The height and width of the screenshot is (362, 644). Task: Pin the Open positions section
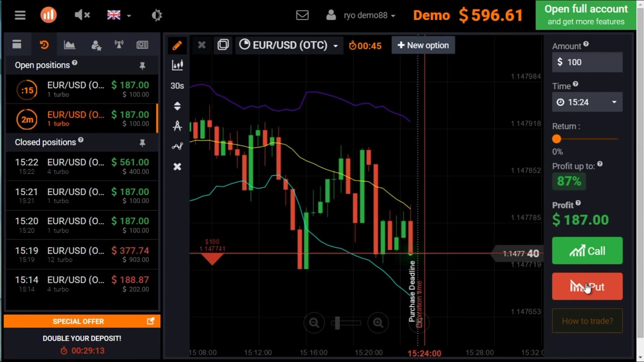coord(142,65)
